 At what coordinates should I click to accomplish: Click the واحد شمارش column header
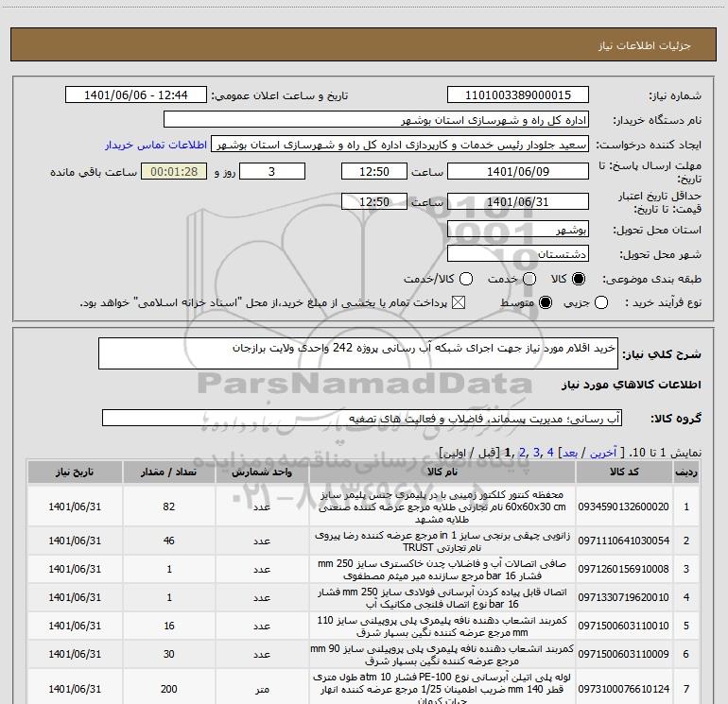pos(262,472)
